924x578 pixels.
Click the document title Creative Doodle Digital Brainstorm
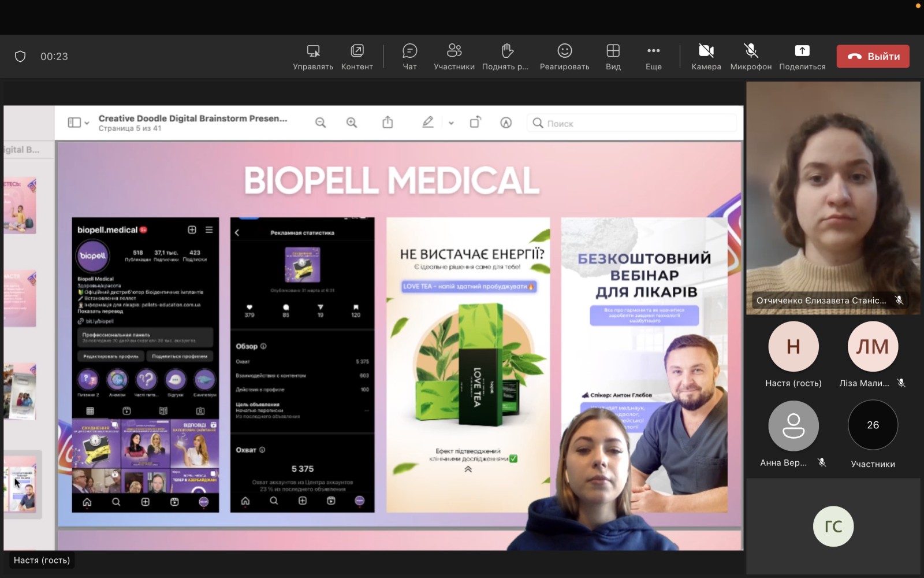point(193,118)
